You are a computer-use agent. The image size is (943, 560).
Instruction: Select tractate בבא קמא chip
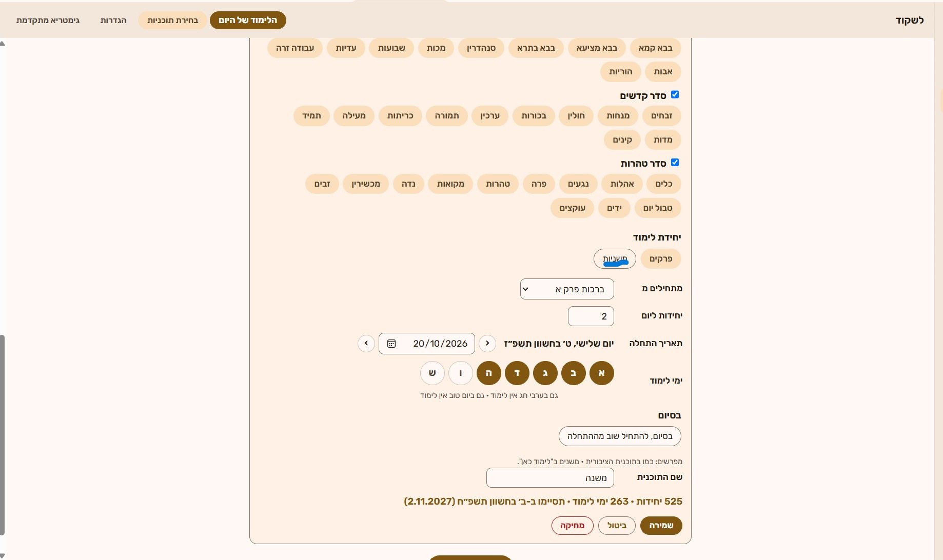656,48
